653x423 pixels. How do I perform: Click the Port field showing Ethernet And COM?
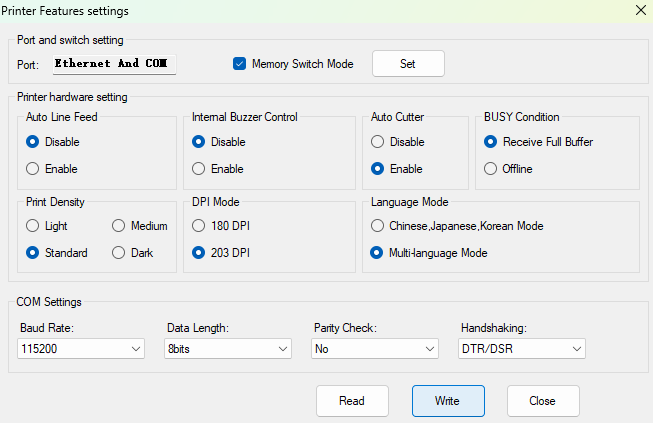tap(114, 64)
